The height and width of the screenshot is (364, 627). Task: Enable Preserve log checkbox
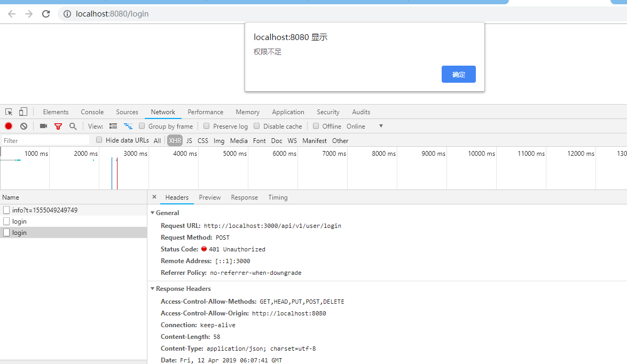coord(206,126)
